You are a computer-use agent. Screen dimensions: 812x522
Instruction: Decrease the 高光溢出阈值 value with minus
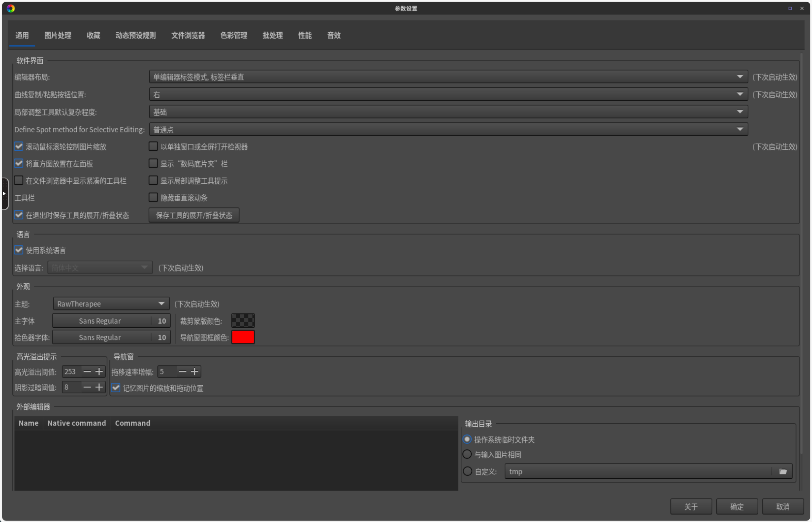[x=87, y=372]
